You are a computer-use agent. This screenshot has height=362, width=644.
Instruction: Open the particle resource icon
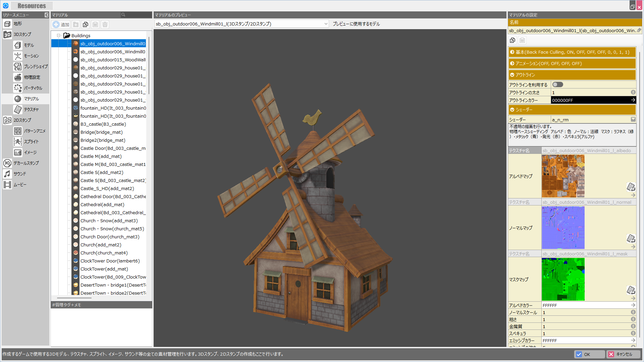(18, 88)
